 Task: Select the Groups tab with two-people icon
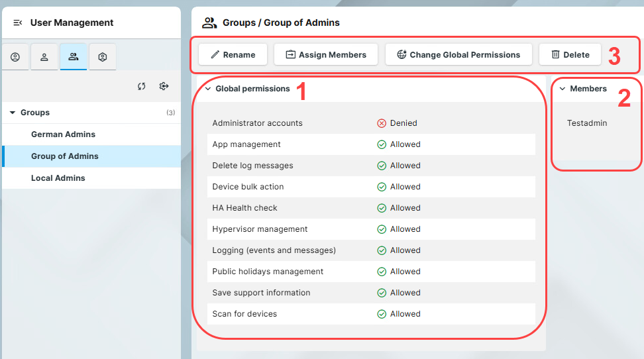[74, 57]
